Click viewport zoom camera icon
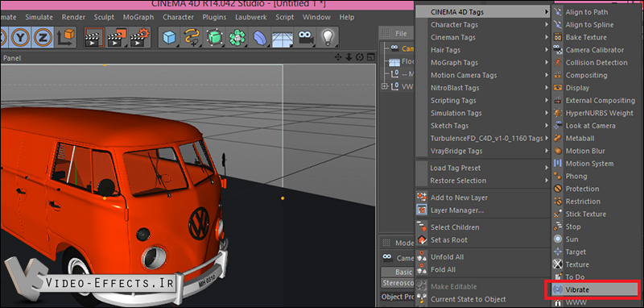Viewport: 644px width, 308px height. point(349,57)
